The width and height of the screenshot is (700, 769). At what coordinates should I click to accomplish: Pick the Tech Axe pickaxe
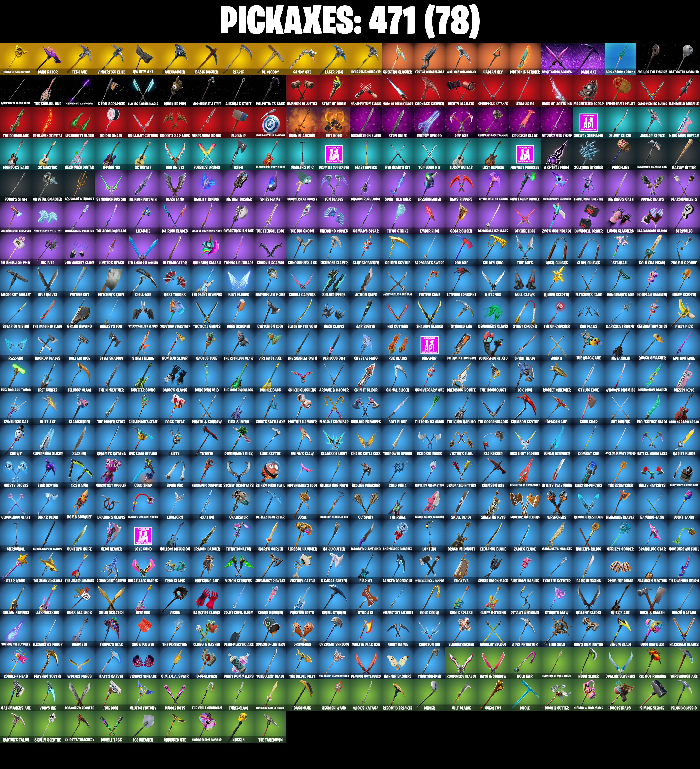coord(79,59)
